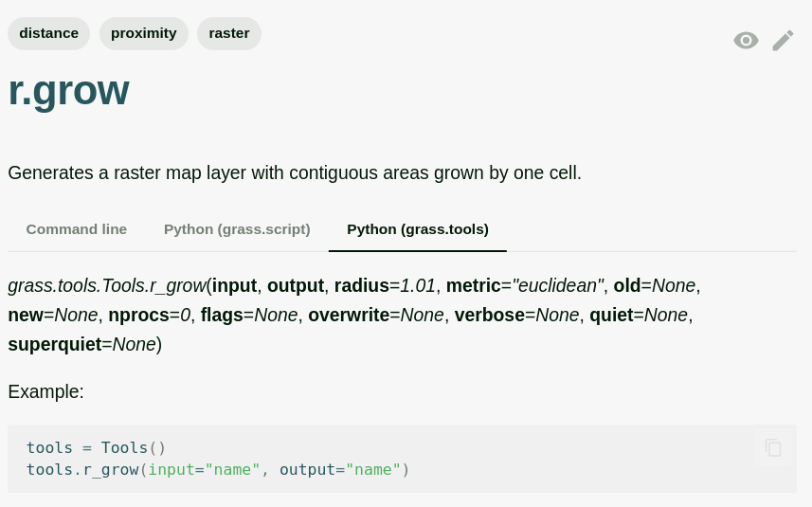Click the "nprocs" parameter name
Viewport: 812px width, 507px height.
pos(138,315)
